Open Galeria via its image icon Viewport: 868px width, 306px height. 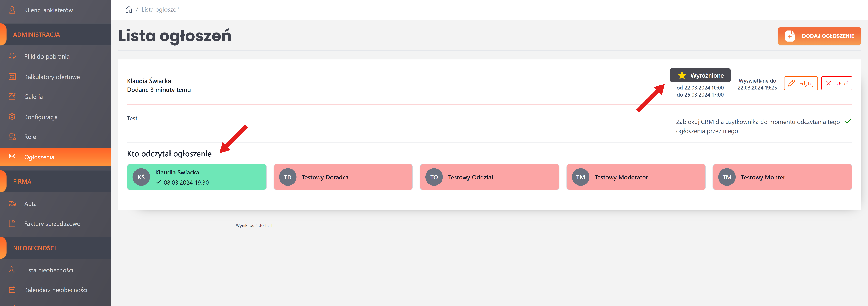[12, 97]
